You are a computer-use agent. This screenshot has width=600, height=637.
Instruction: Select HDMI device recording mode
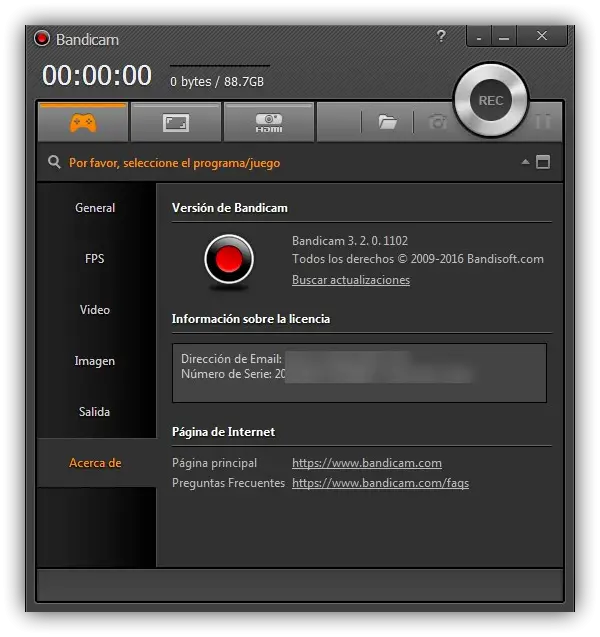(x=269, y=123)
